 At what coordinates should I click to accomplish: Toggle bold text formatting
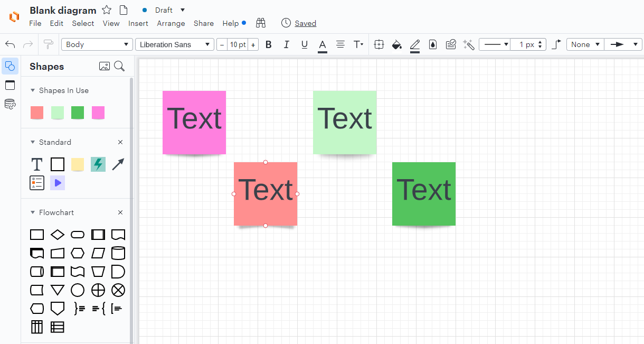(x=269, y=44)
